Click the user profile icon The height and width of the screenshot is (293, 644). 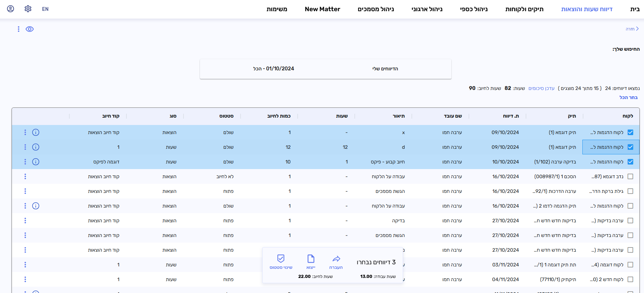pos(11,9)
